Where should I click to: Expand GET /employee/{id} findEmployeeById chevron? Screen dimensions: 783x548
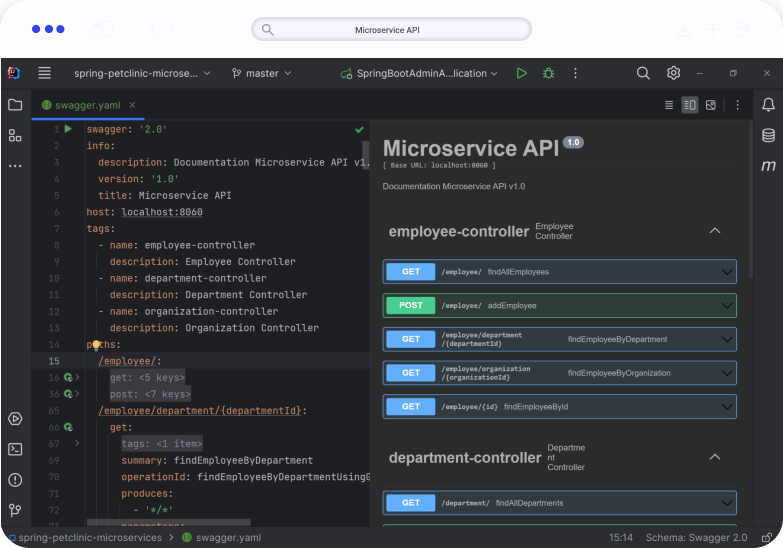click(727, 407)
